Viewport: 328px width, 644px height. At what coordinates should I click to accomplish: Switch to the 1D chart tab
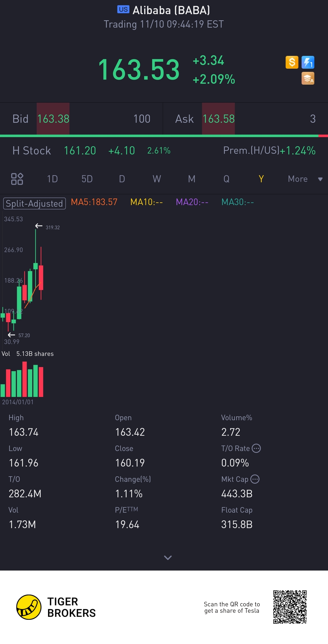[x=52, y=179]
